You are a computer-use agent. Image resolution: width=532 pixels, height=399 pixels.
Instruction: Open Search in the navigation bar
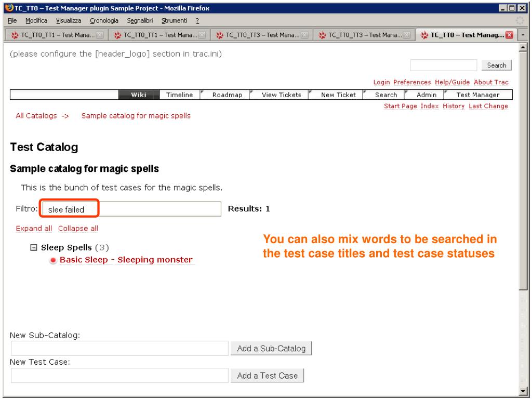pos(386,95)
